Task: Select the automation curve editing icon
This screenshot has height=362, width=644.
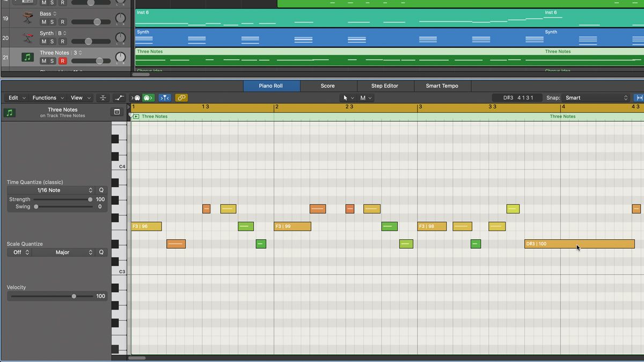Action: coord(119,98)
